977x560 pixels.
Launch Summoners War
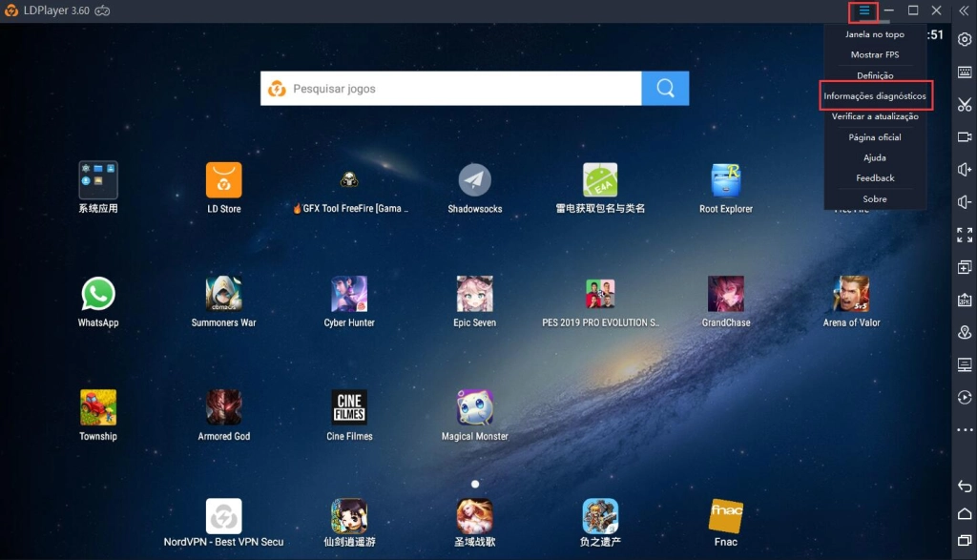[x=223, y=302]
